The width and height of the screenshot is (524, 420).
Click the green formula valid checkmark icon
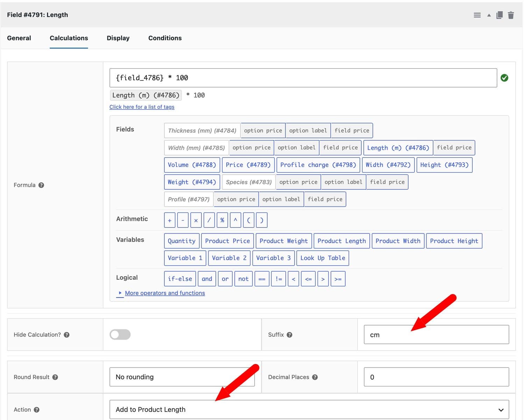[504, 78]
